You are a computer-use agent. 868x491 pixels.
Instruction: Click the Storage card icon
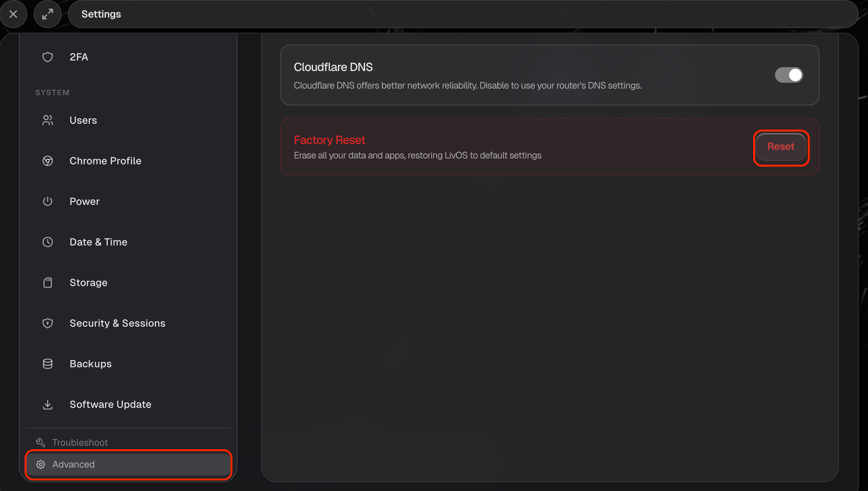48,283
